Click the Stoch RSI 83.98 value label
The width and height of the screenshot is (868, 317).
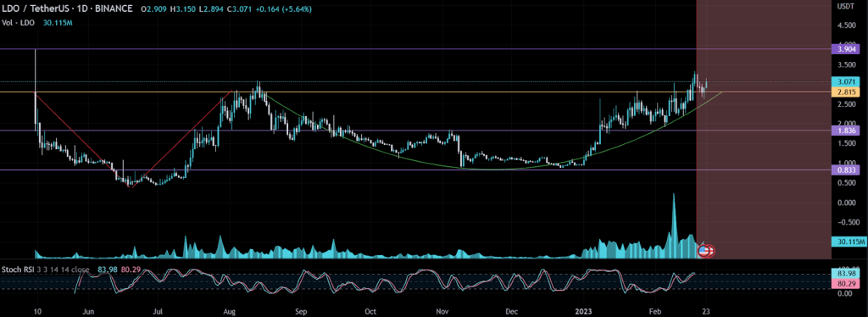pyautogui.click(x=846, y=273)
